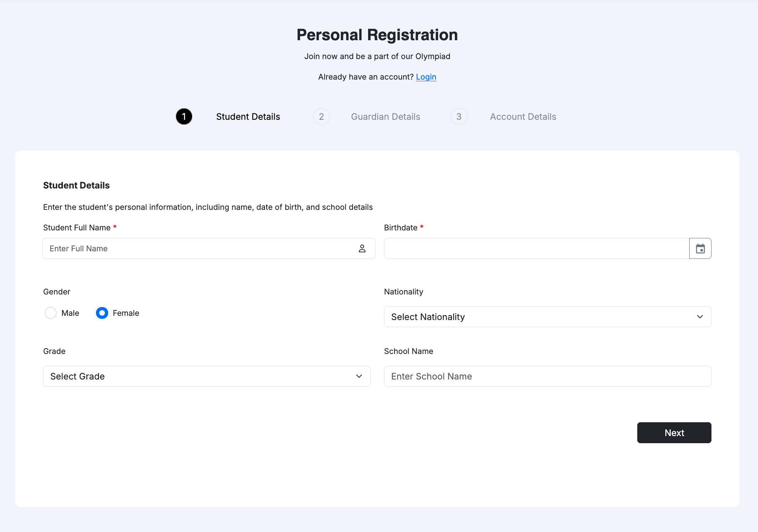The height and width of the screenshot is (532, 758).
Task: Go to the Account Details step
Action: point(523,116)
